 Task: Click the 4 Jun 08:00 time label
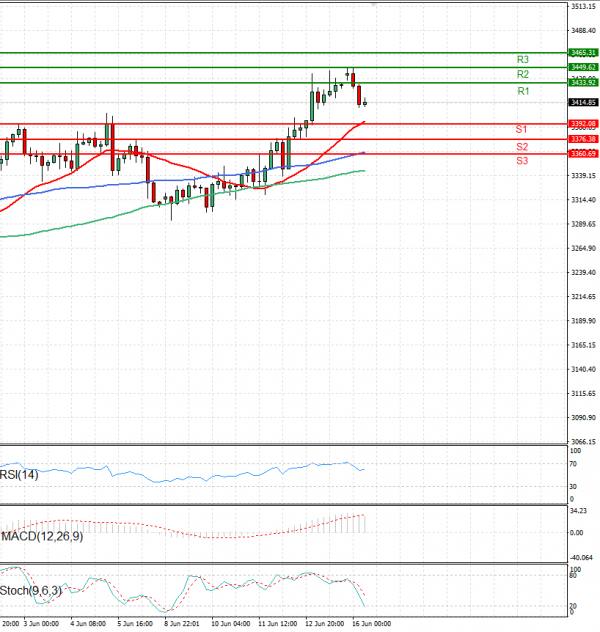click(88, 623)
